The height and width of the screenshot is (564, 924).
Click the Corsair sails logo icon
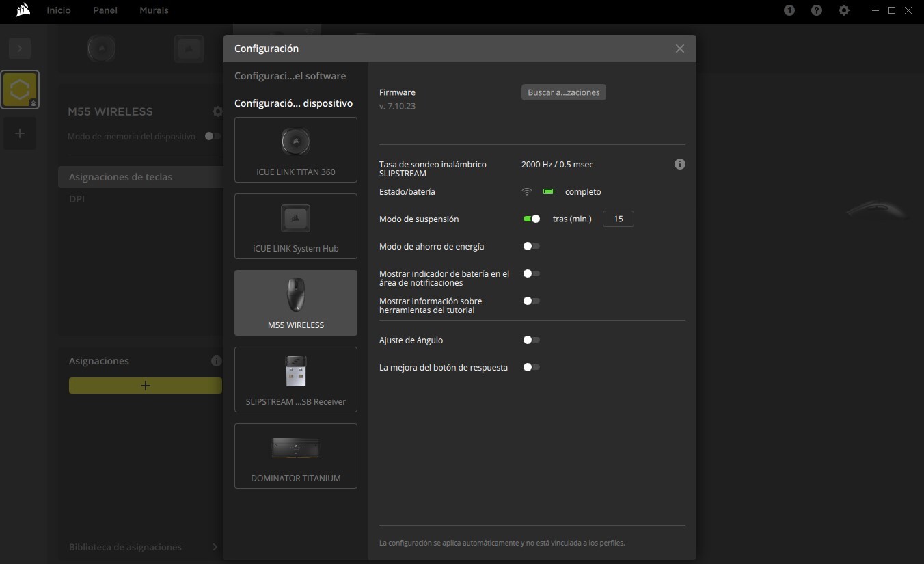(23, 10)
